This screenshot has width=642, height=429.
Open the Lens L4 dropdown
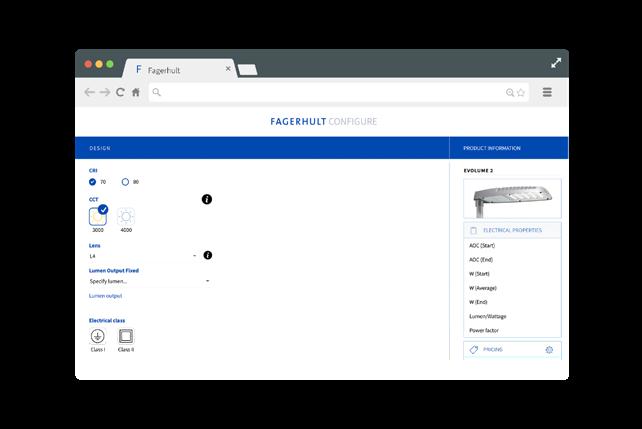144,256
